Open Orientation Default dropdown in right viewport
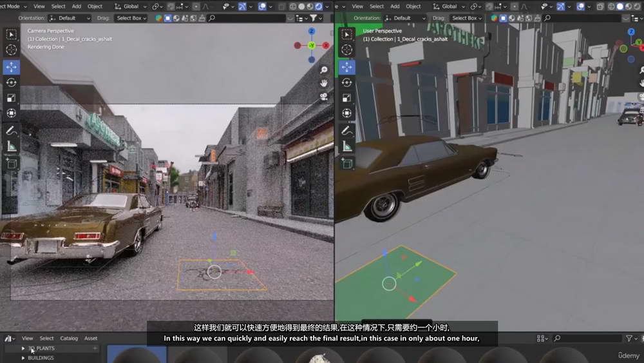 (x=405, y=18)
